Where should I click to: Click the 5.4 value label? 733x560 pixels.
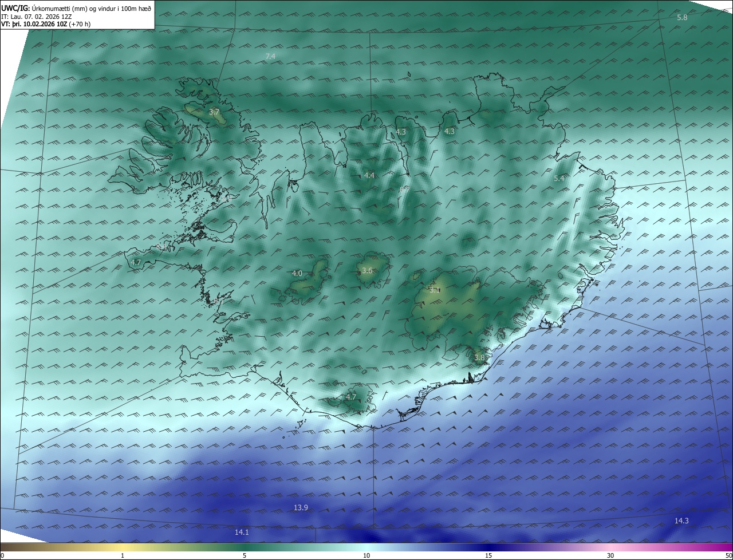click(559, 179)
